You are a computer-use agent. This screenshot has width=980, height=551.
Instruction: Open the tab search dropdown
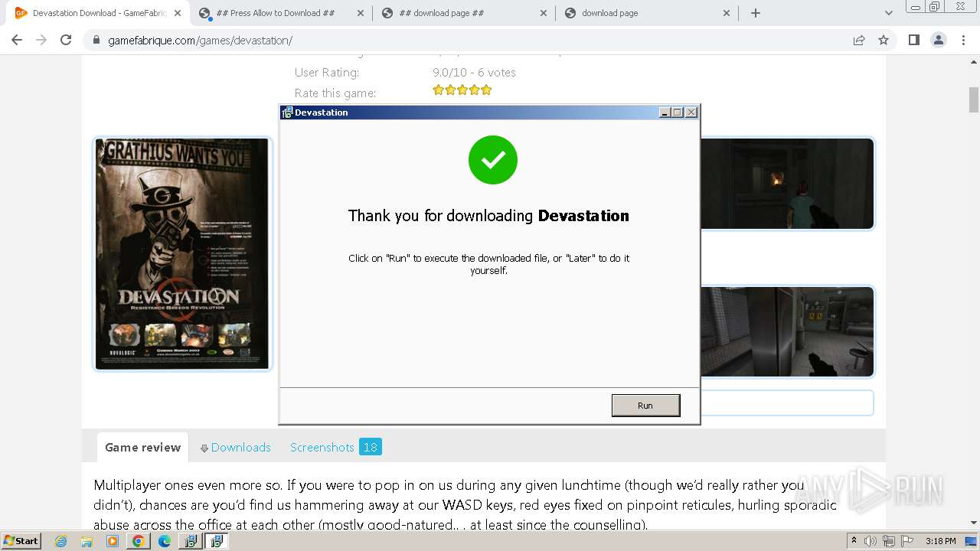tap(889, 13)
